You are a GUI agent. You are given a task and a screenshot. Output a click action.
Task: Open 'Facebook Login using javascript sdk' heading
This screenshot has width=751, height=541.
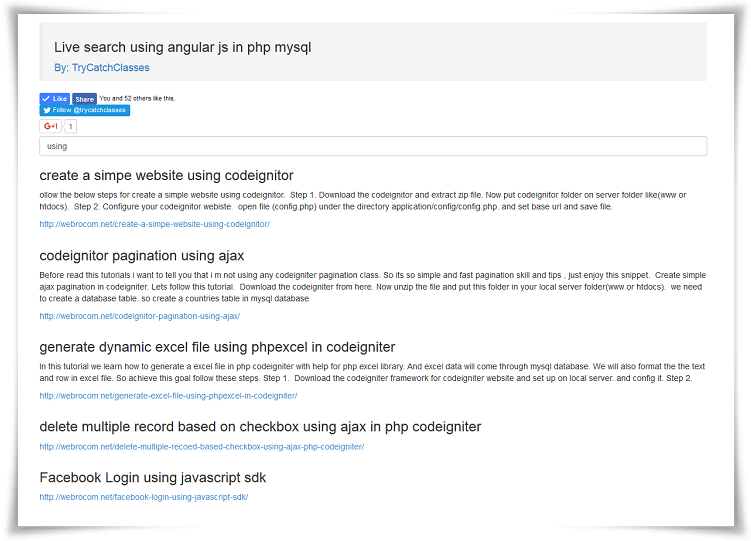tap(152, 478)
